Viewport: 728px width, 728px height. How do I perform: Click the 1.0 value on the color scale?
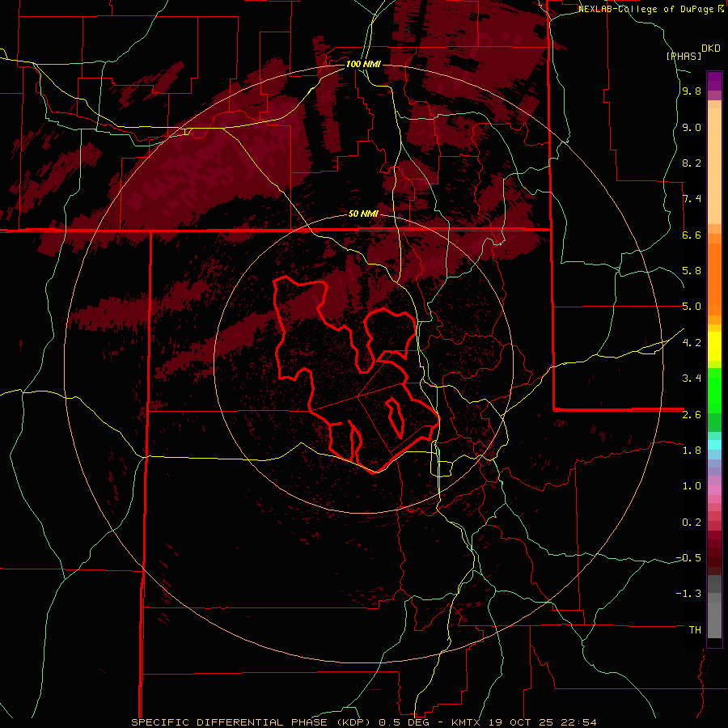692,486
